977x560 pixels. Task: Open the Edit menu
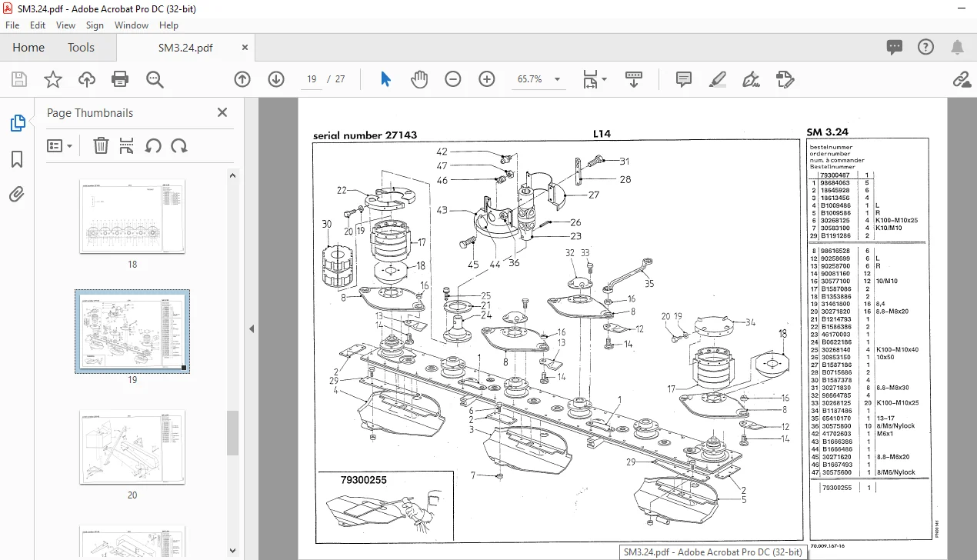[x=38, y=25]
